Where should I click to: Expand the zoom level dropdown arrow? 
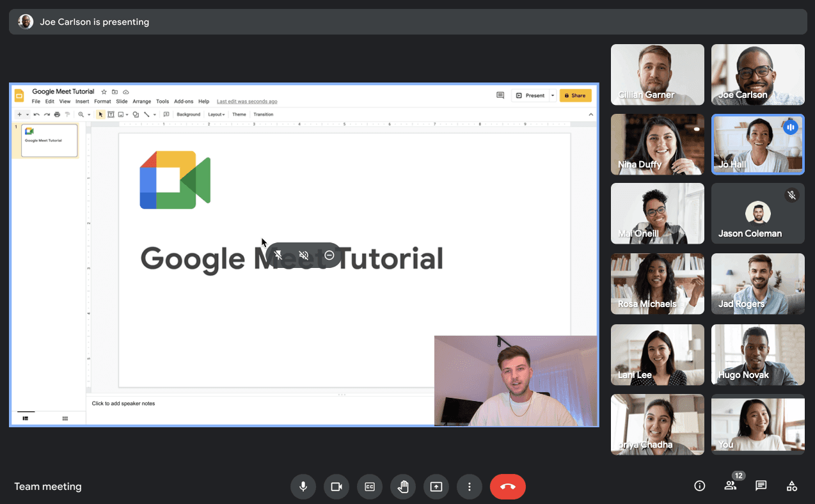pos(89,115)
